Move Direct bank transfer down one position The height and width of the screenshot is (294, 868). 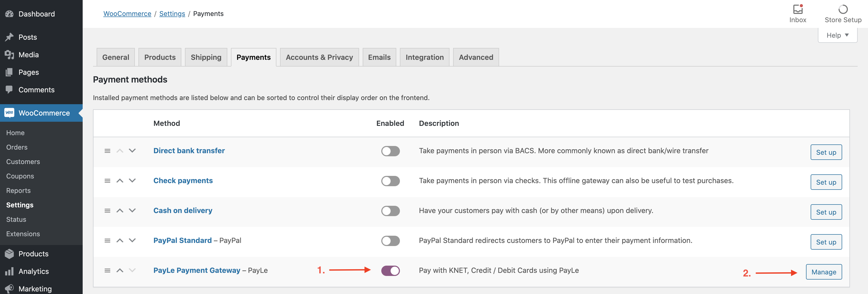click(133, 151)
